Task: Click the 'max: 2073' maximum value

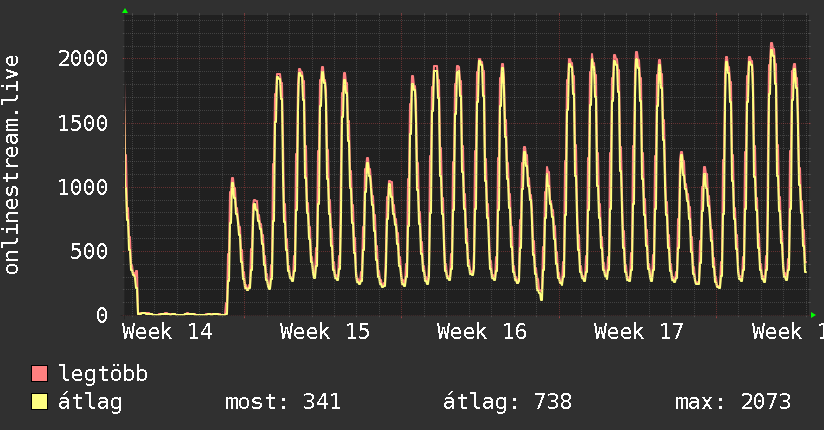Action: [733, 402]
